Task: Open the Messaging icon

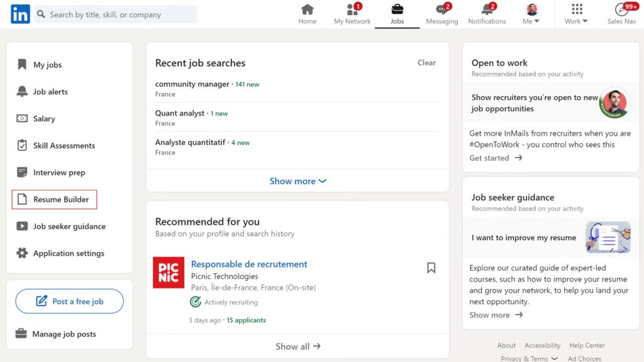Action: pyautogui.click(x=441, y=9)
